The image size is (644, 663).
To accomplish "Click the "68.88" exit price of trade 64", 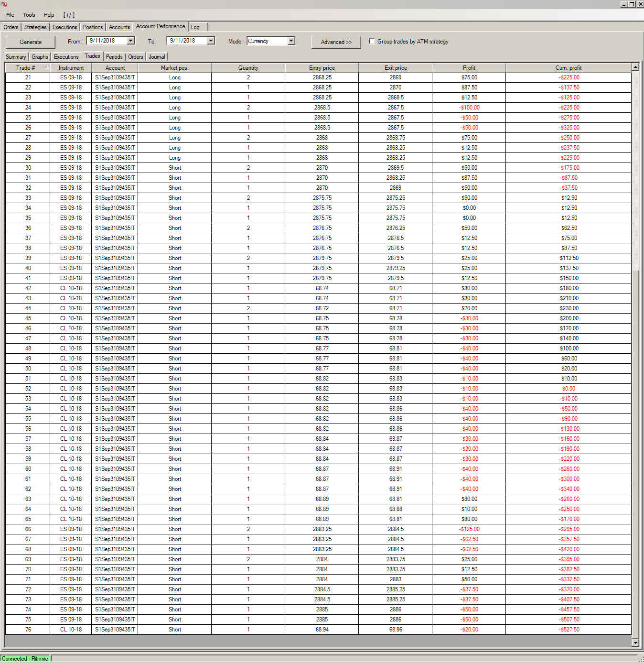I will [396, 509].
